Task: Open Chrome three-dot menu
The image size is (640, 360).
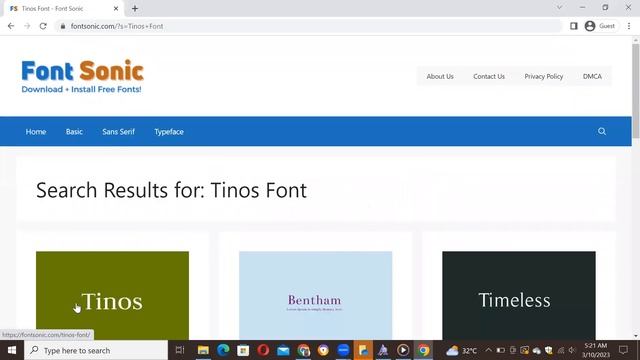Action: tap(629, 26)
